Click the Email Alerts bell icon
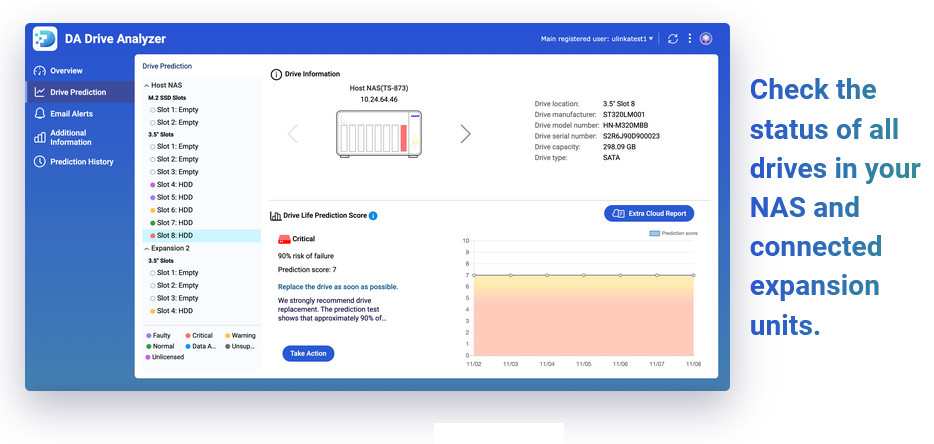 pyautogui.click(x=40, y=113)
